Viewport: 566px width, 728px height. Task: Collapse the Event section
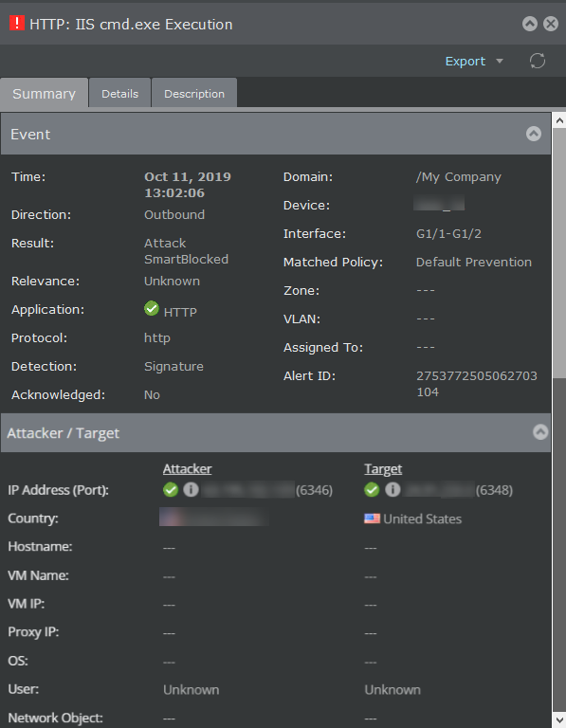click(x=534, y=134)
